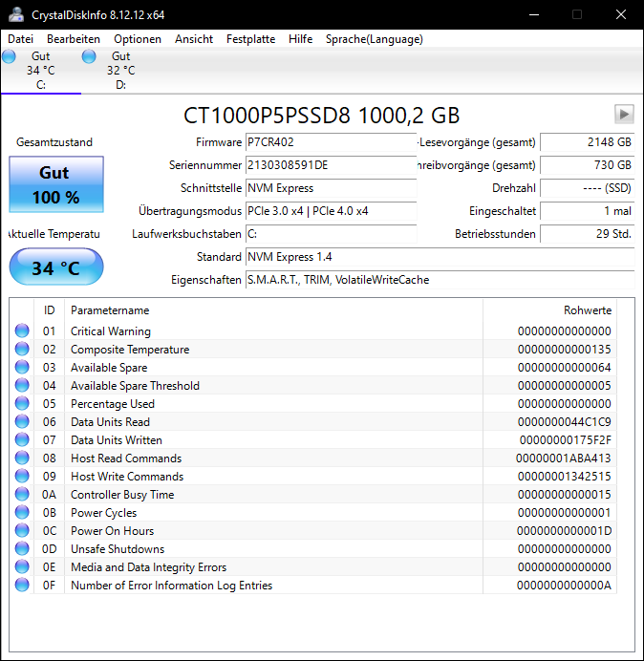Click the Gesamtzustand label
The width and height of the screenshot is (644, 661).
click(x=54, y=142)
